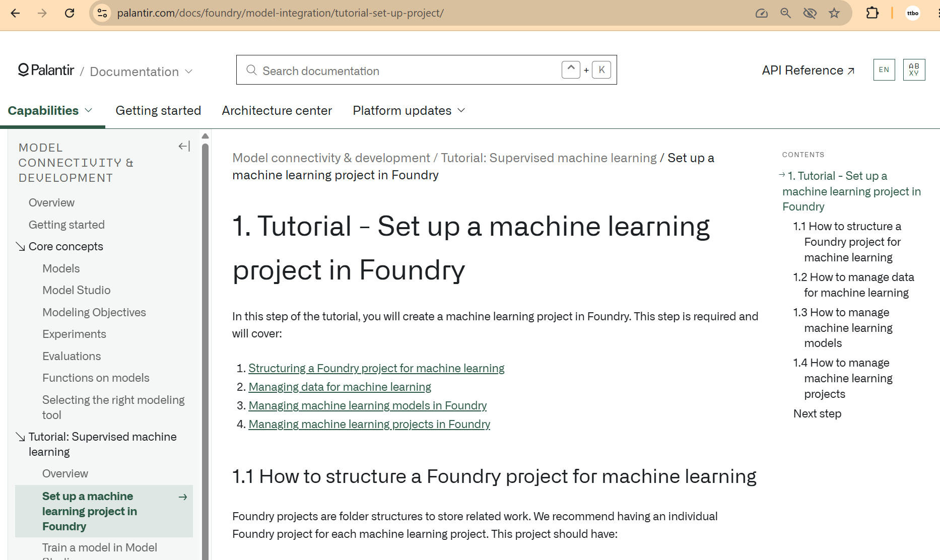Viewport: 940px width, 560px height.
Task: Follow Managing machine learning projects in Foundry link
Action: pyautogui.click(x=369, y=424)
